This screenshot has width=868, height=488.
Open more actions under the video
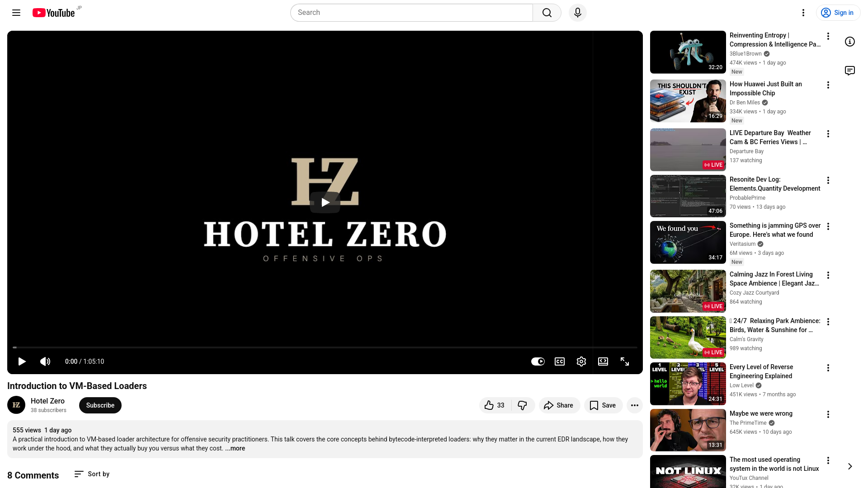click(x=635, y=405)
